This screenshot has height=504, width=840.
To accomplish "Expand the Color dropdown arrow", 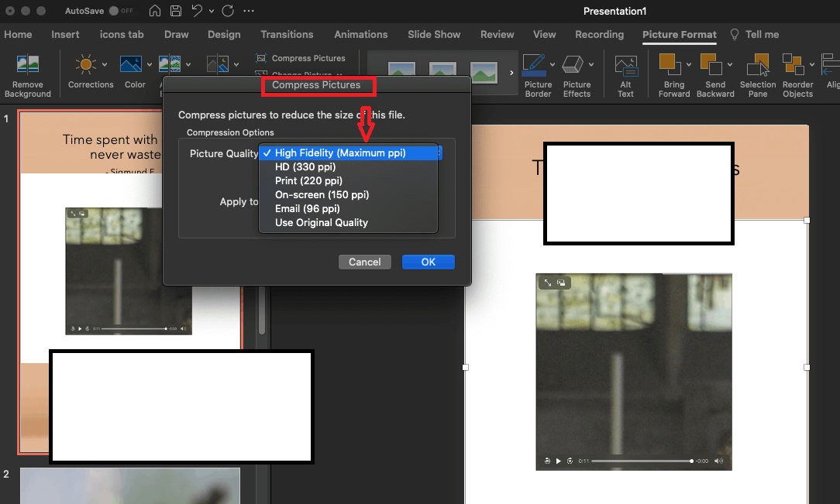I will [x=150, y=65].
